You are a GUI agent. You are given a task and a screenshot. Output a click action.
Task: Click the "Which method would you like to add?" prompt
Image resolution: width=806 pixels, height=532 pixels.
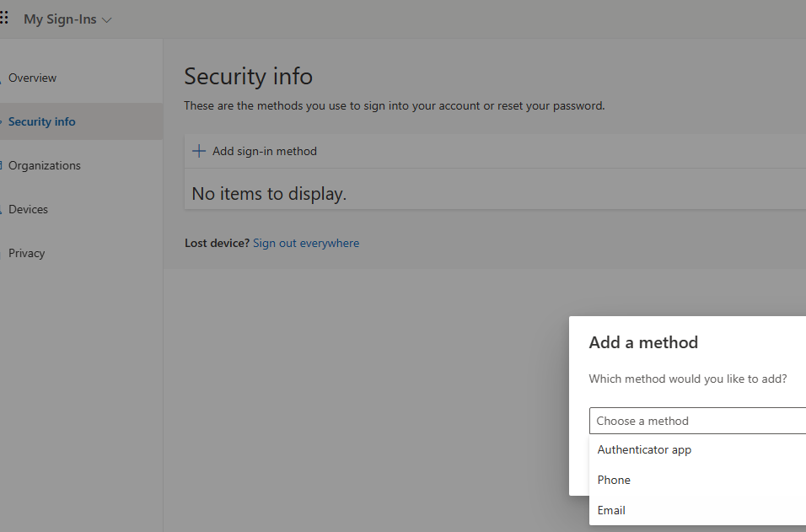pos(688,379)
